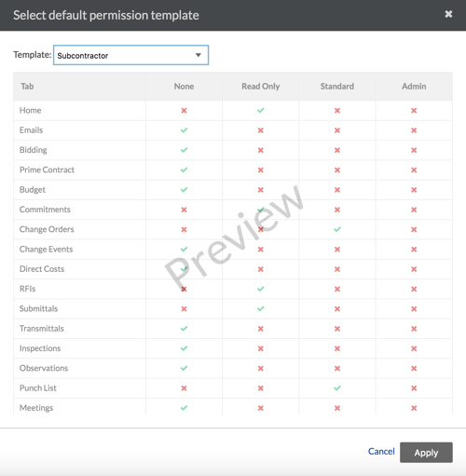Click the red X for Commitments Admin
The height and width of the screenshot is (476, 466).
[414, 210]
